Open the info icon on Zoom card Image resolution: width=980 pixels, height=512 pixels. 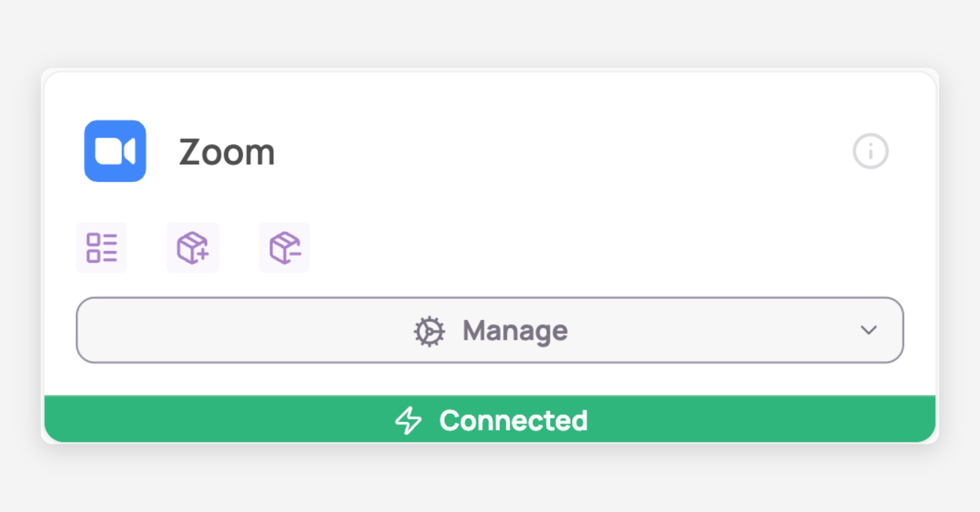[x=870, y=151]
